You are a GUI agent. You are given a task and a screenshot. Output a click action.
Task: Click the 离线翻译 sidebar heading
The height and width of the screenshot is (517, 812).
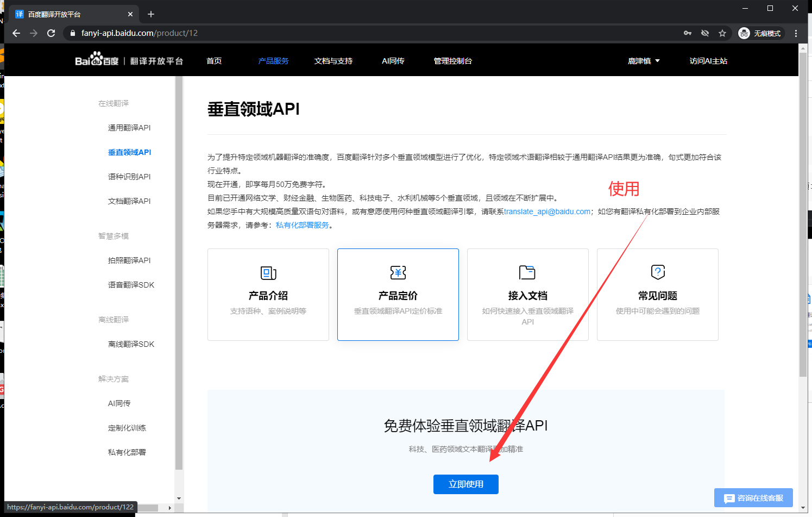114,320
